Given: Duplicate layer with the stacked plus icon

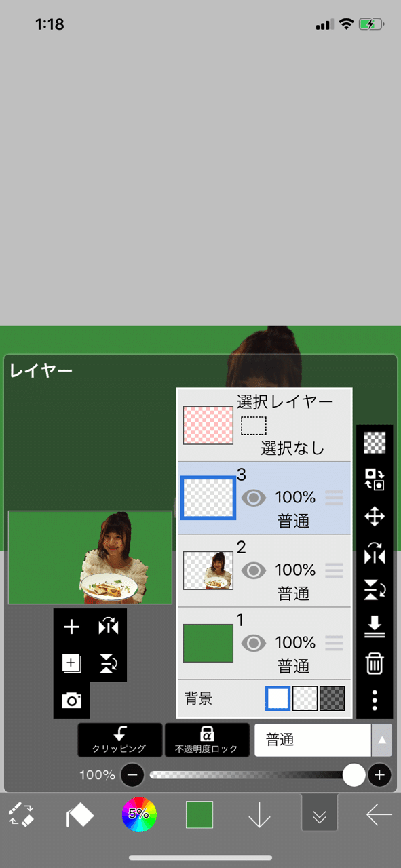Looking at the screenshot, I should (71, 663).
